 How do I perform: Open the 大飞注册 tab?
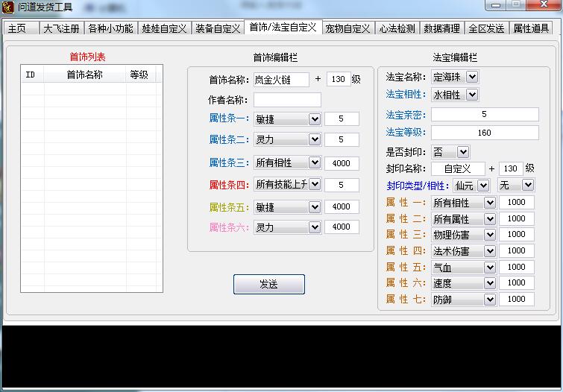tap(61, 28)
